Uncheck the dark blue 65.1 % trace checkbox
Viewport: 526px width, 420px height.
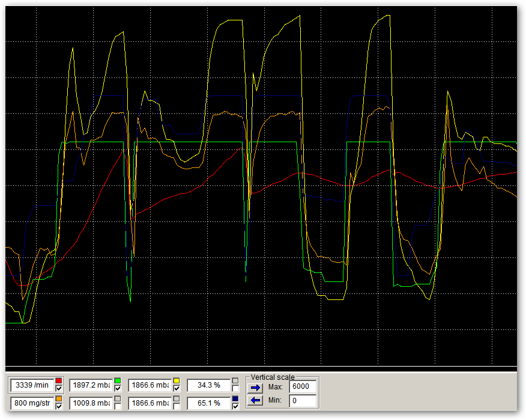235,406
